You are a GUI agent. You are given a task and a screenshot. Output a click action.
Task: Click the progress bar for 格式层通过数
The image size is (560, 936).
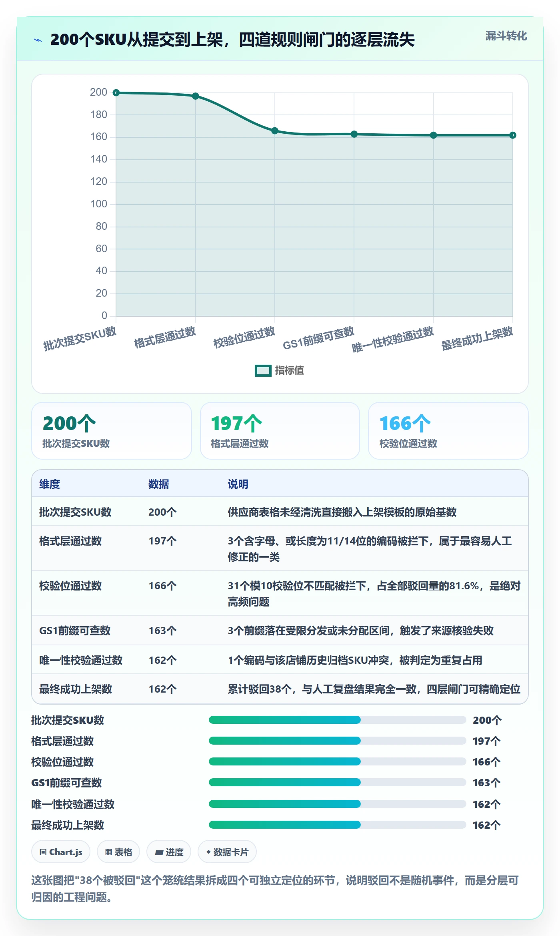click(337, 741)
